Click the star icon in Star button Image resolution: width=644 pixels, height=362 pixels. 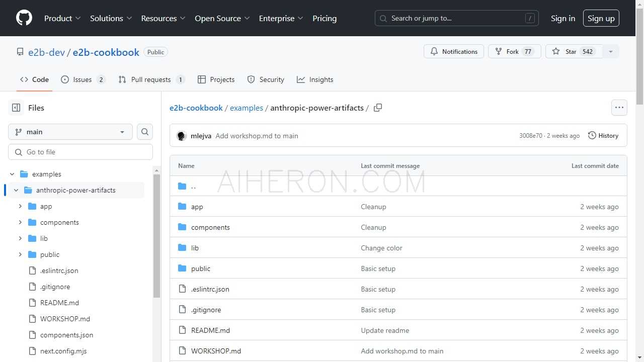tap(556, 51)
